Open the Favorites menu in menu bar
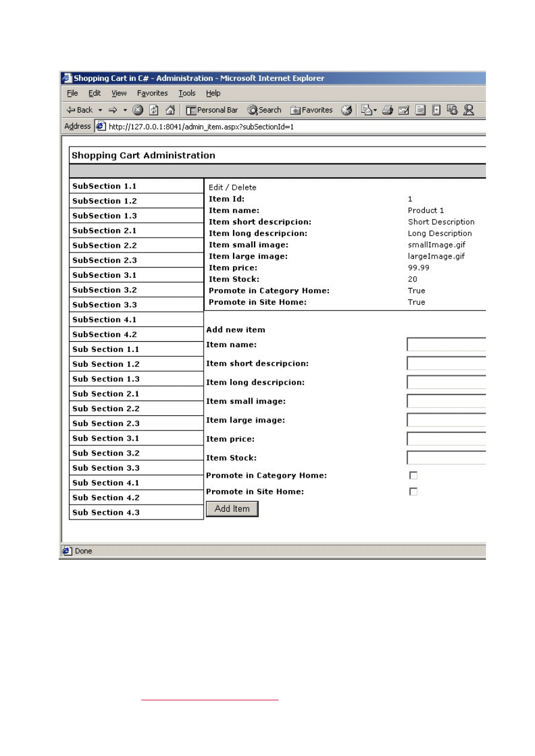This screenshot has width=535, height=756. pos(152,93)
